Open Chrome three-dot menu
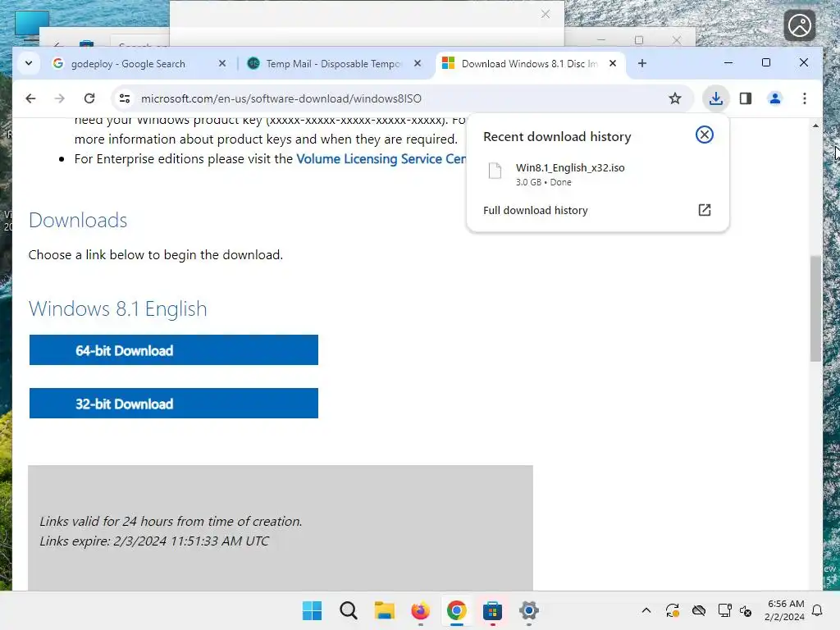The width and height of the screenshot is (840, 630). coord(804,98)
